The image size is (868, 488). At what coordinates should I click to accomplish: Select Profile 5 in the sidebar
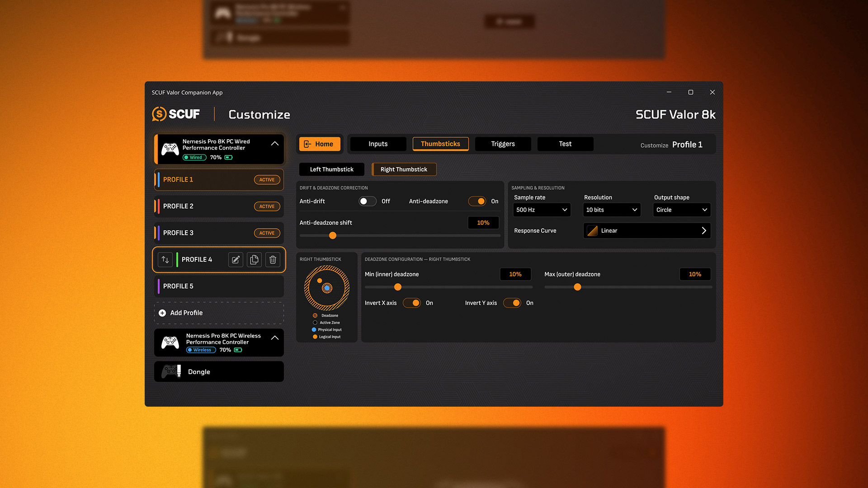219,286
